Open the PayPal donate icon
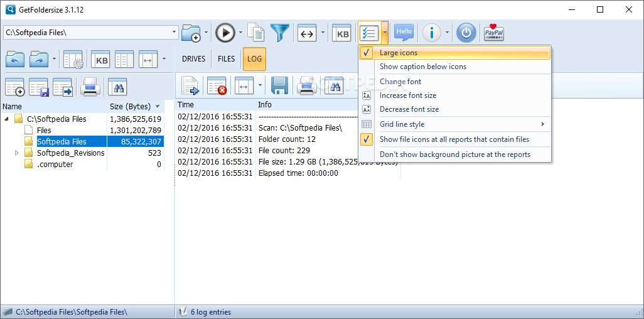The width and height of the screenshot is (644, 319). [494, 33]
